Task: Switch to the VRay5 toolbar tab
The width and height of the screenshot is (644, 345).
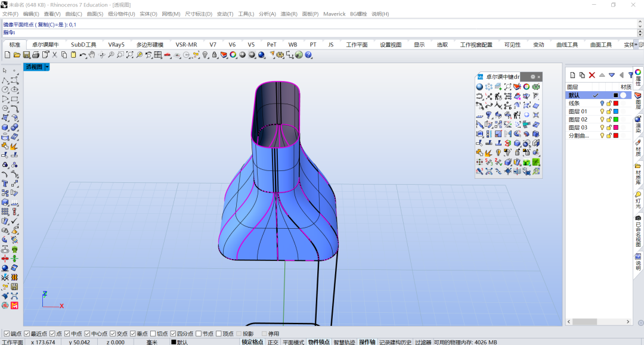Action: (x=116, y=45)
